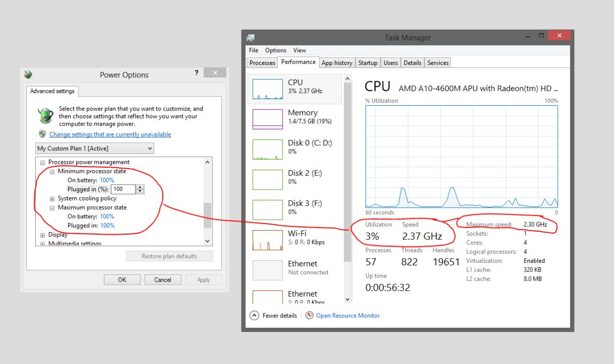Click the Fewer details chevron icon
The width and height of the screenshot is (614, 364).
pyautogui.click(x=254, y=315)
